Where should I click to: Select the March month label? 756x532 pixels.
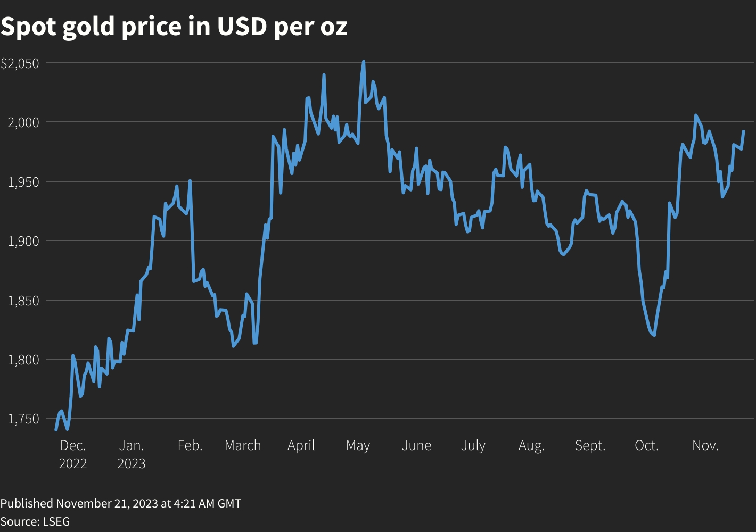(243, 445)
